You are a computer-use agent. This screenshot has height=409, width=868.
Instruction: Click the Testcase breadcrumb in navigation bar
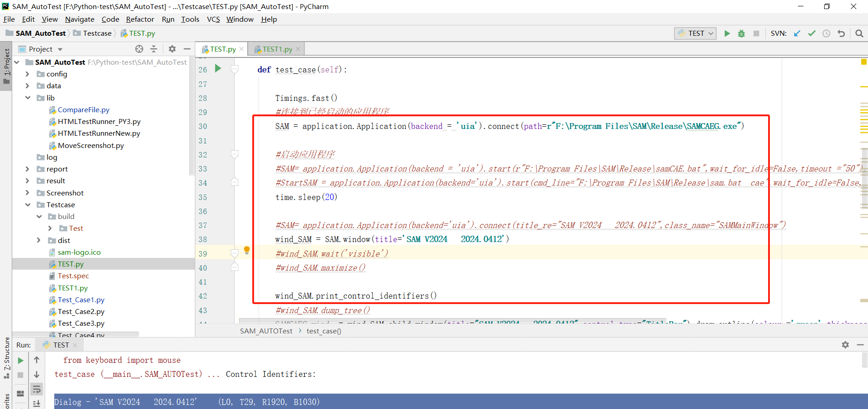coord(97,33)
